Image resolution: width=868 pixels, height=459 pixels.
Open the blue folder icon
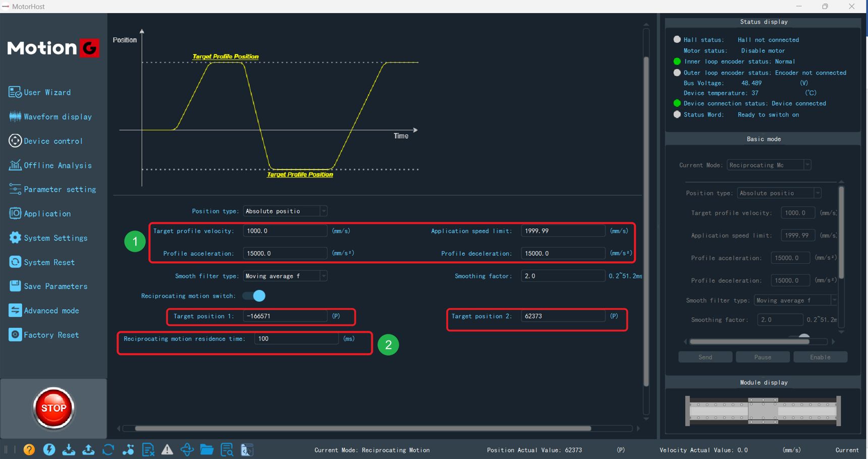pos(207,449)
